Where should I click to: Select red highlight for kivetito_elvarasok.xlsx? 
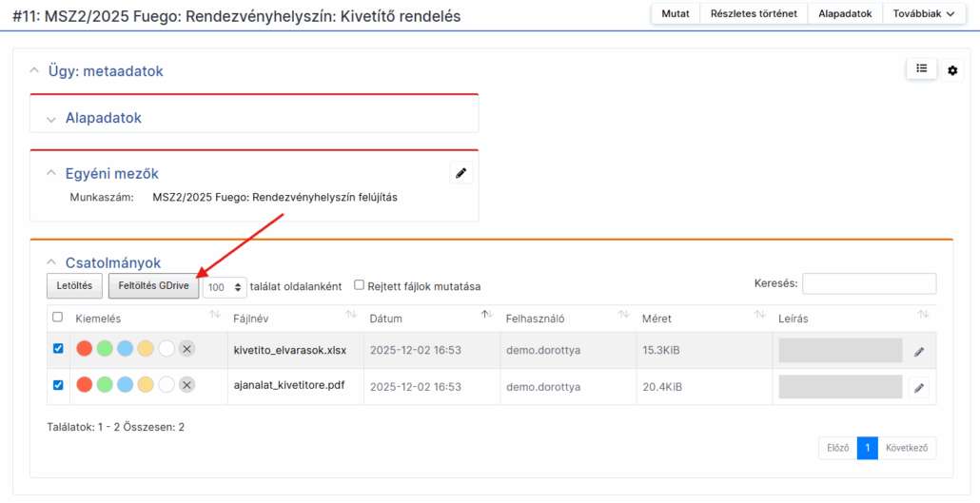[84, 349]
